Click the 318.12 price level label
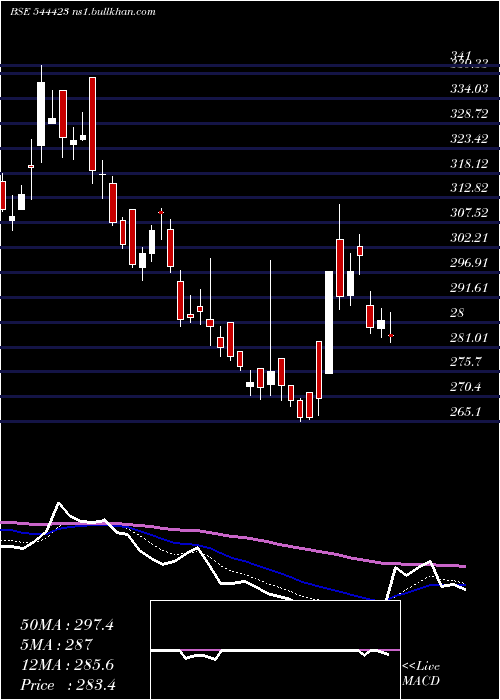500x700 pixels. [469, 164]
